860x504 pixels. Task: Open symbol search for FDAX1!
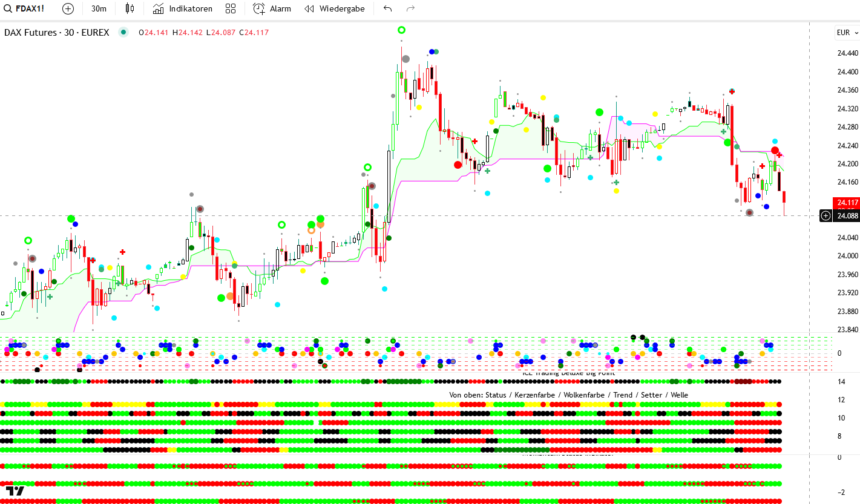[30, 8]
